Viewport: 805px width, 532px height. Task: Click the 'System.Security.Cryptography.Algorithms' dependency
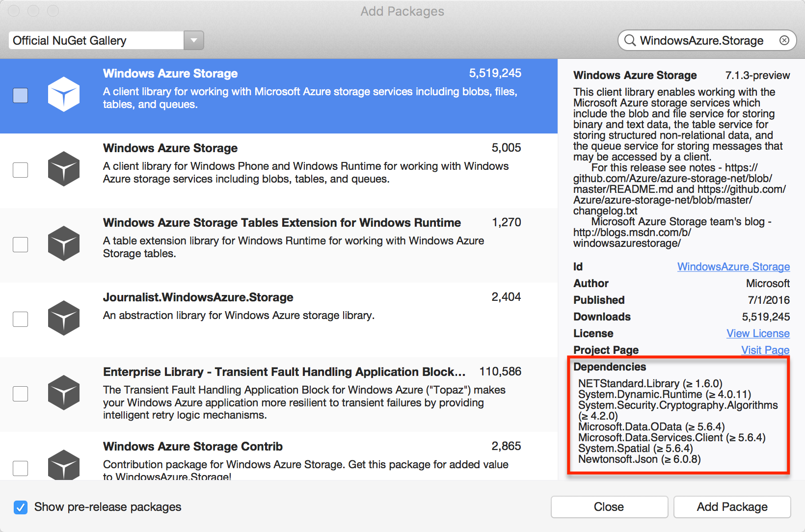coord(678,405)
